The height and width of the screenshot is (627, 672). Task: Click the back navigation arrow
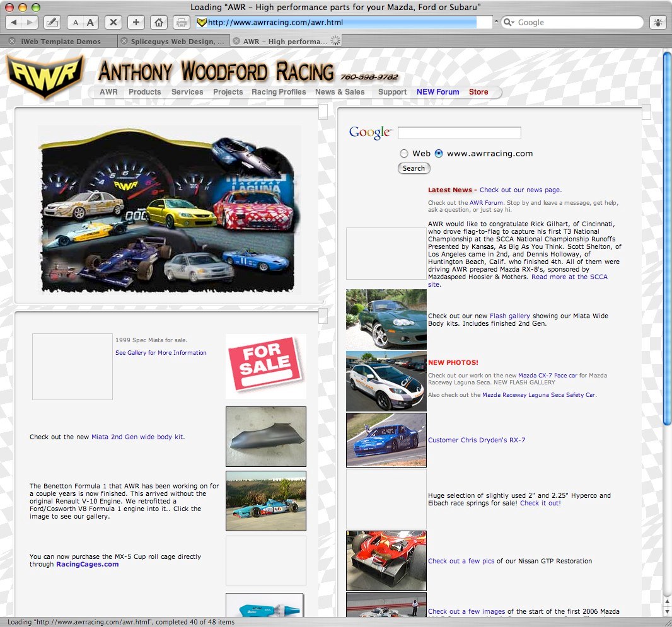click(14, 22)
